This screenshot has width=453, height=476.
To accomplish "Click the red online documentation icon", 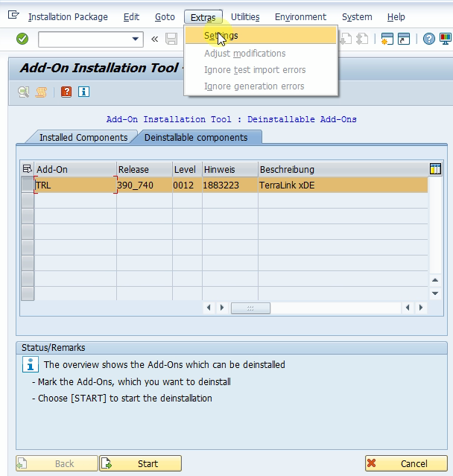I will tap(66, 92).
